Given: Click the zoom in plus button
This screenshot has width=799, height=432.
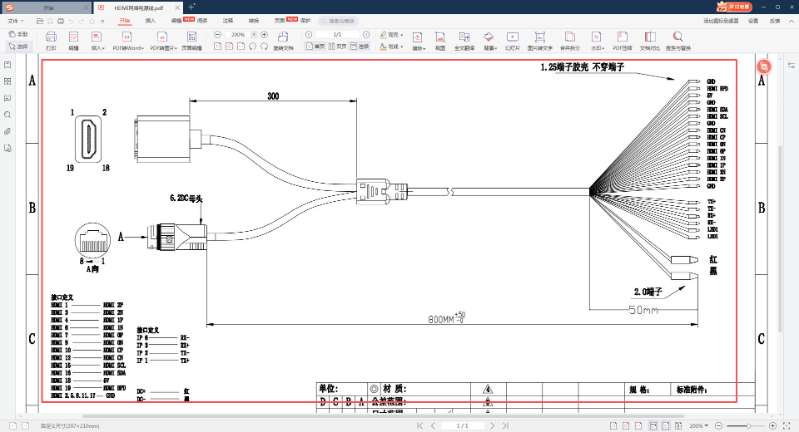Looking at the screenshot, I should pyautogui.click(x=774, y=426).
